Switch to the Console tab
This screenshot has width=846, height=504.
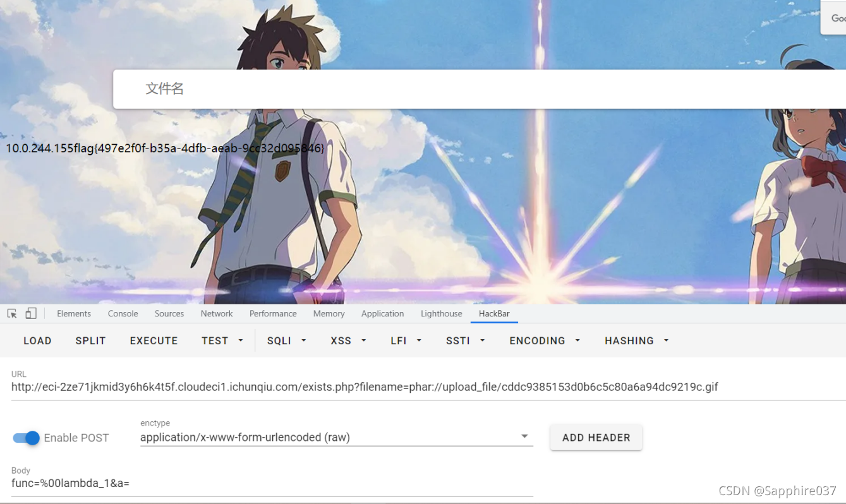[123, 314]
